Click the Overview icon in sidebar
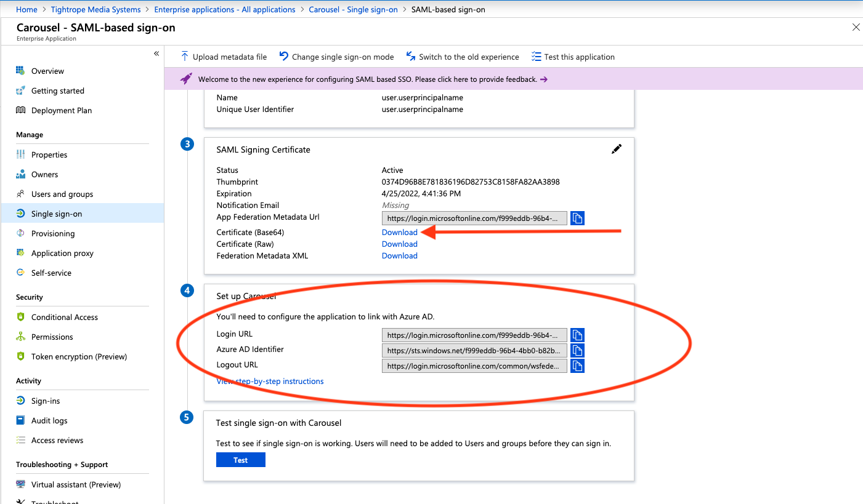Screen dimensions: 863x504 coord(20,71)
